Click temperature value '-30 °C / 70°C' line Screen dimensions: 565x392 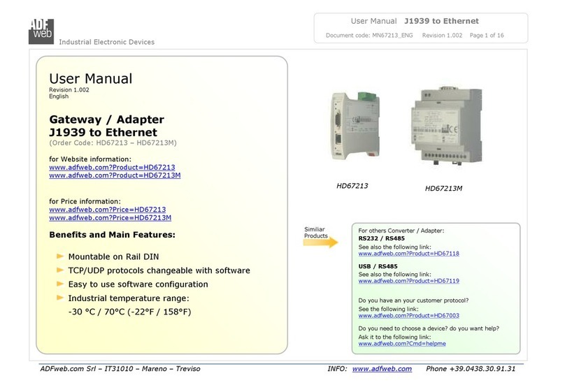point(130,312)
